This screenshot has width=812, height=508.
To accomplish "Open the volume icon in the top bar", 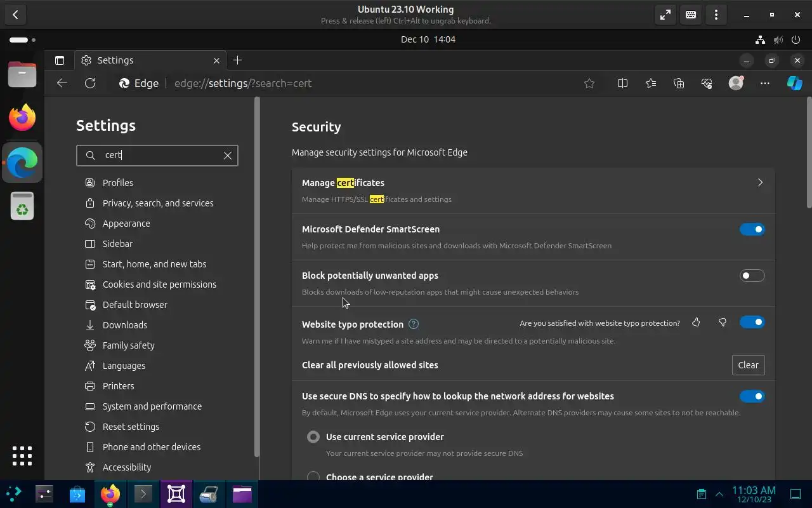I will (x=778, y=39).
